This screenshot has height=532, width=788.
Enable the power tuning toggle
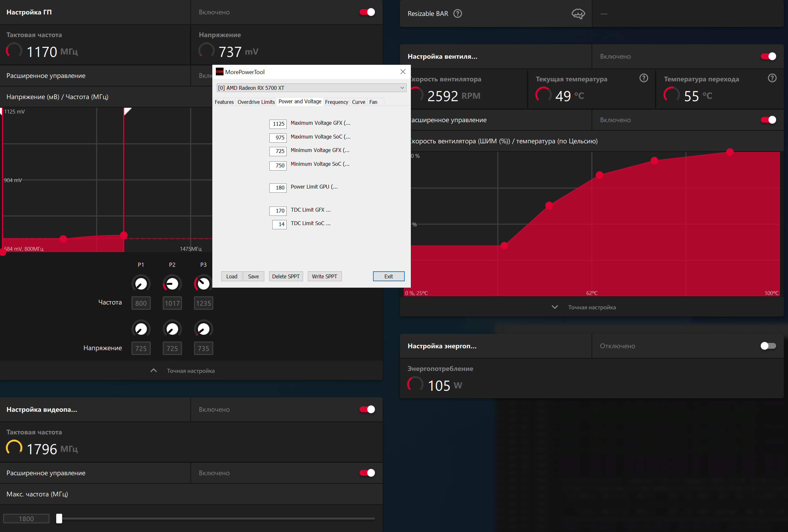point(768,346)
